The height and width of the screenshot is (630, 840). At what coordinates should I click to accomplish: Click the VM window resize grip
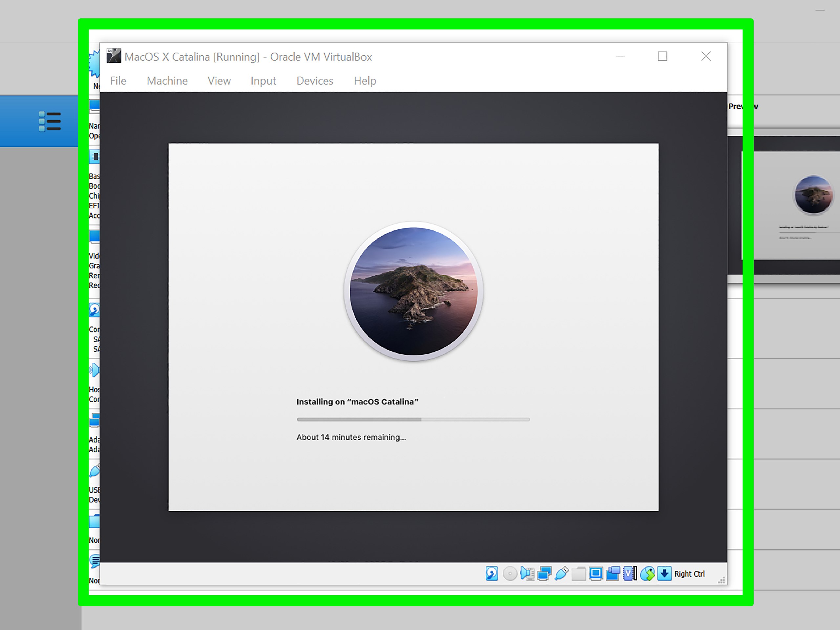point(722,580)
